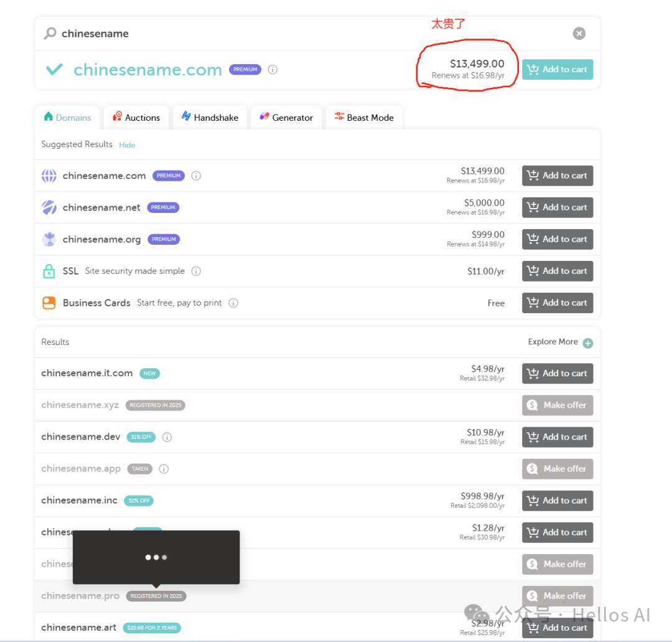672x642 pixels.
Task: Hide the Suggested Results section
Action: pos(127,145)
